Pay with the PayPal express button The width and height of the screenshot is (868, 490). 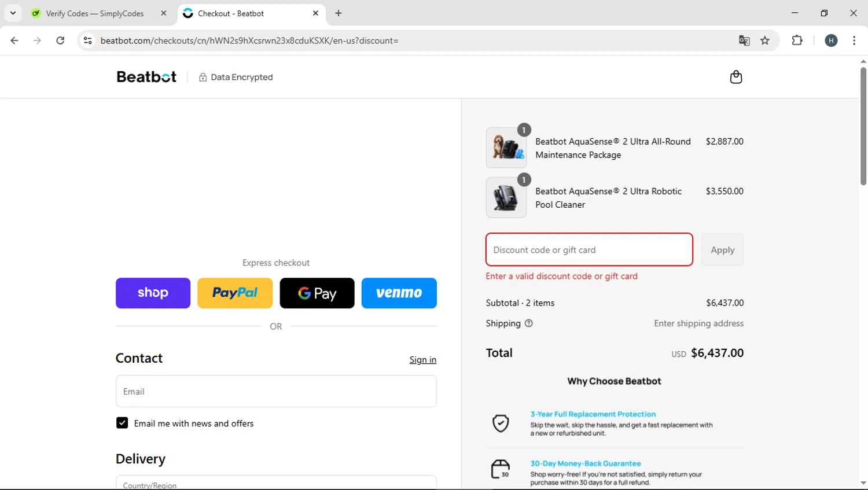(x=235, y=293)
